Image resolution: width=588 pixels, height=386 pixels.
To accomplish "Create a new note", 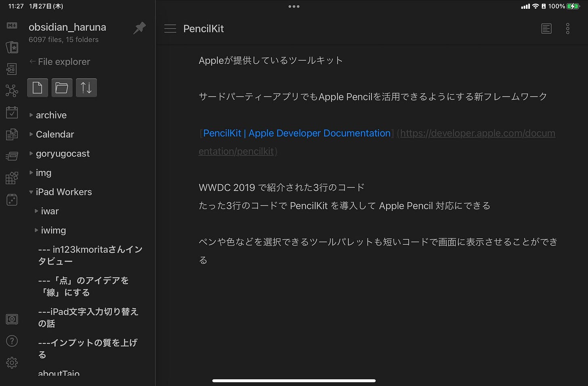I will tap(38, 88).
